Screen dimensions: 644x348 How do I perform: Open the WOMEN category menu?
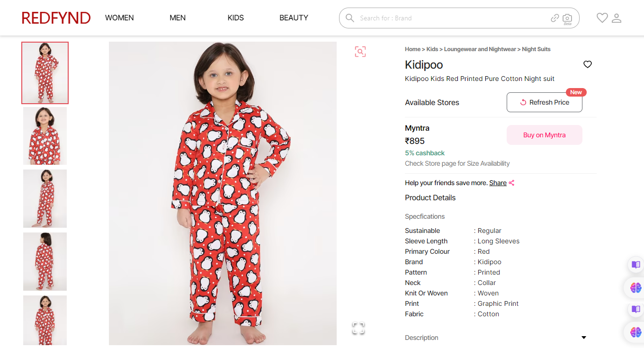(x=119, y=18)
